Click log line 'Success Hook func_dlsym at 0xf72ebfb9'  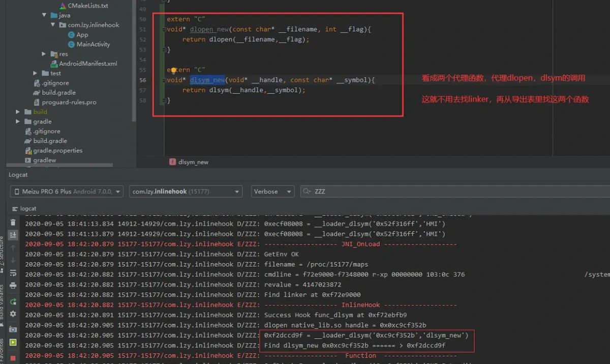[x=335, y=315]
